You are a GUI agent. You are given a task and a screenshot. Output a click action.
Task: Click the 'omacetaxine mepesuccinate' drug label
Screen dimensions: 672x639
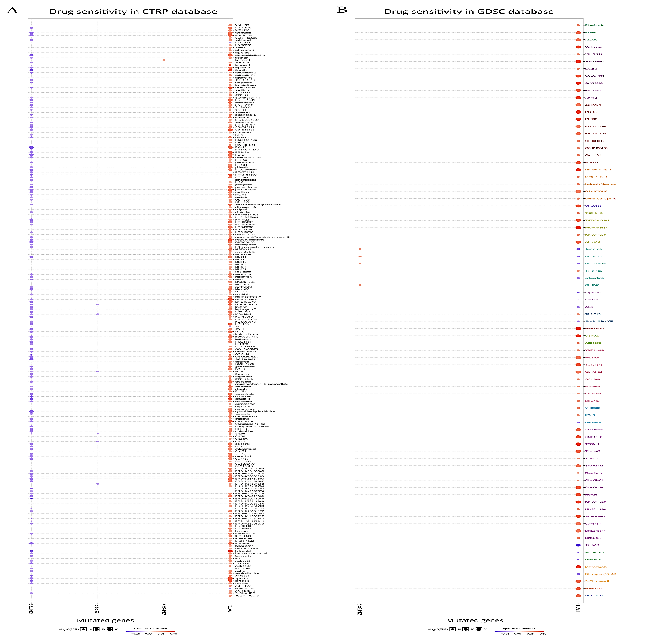tap(258, 205)
